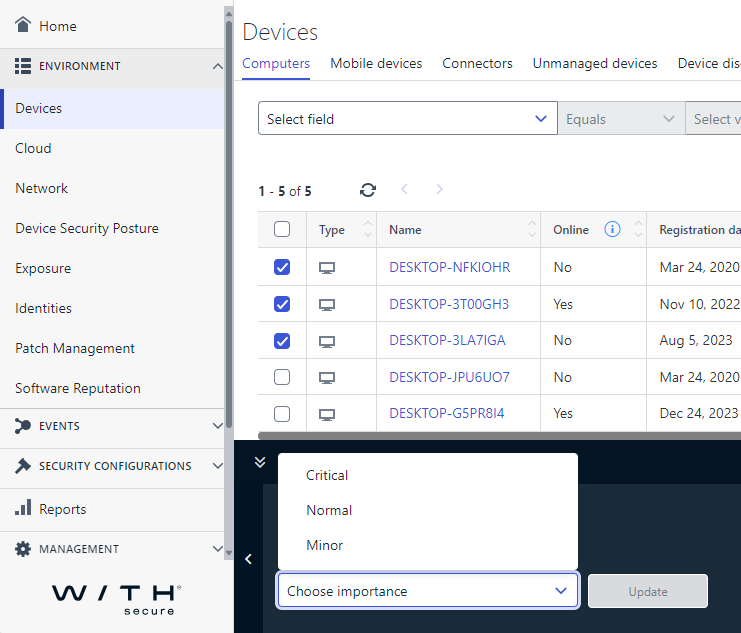Select Critical importance option
This screenshot has width=741, height=633.
pyautogui.click(x=428, y=475)
